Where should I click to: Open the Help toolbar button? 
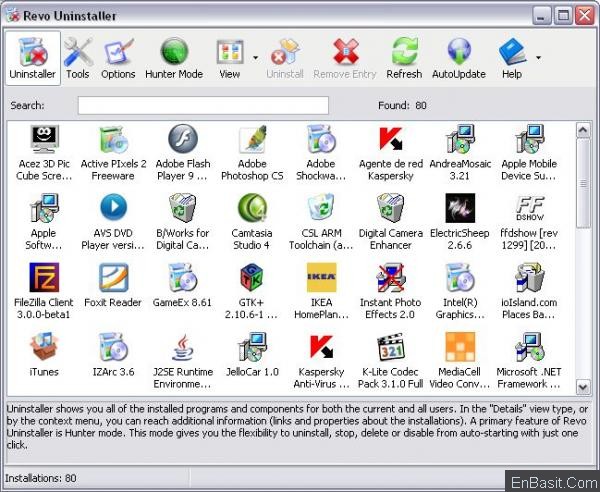[x=512, y=58]
